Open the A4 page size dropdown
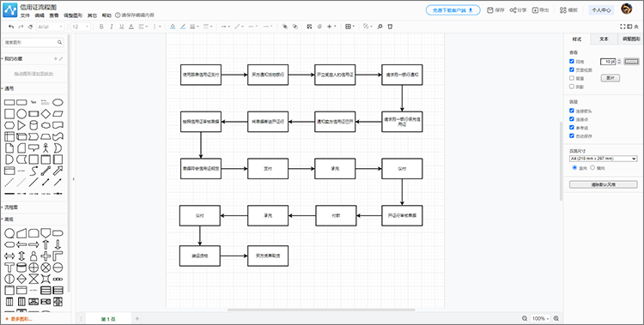Image resolution: width=644 pixels, height=325 pixels. coord(603,159)
